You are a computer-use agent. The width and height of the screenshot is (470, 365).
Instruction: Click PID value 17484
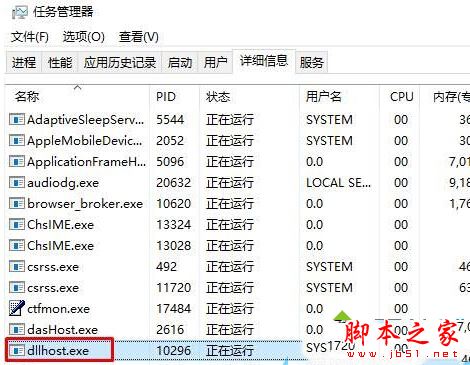[174, 309]
